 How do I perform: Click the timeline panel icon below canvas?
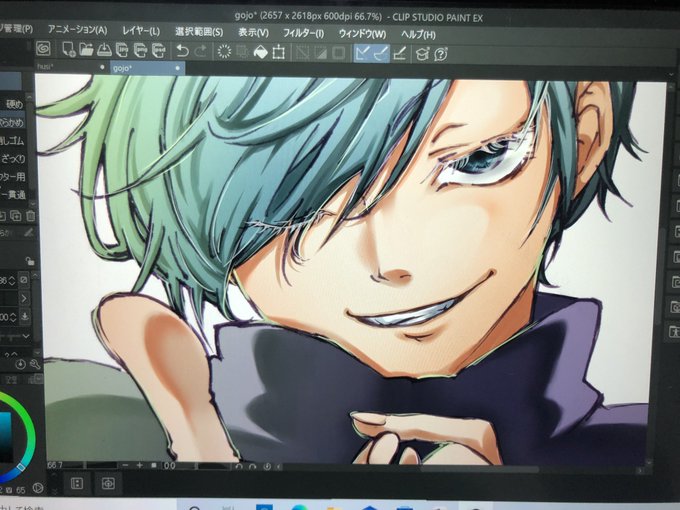point(77,483)
